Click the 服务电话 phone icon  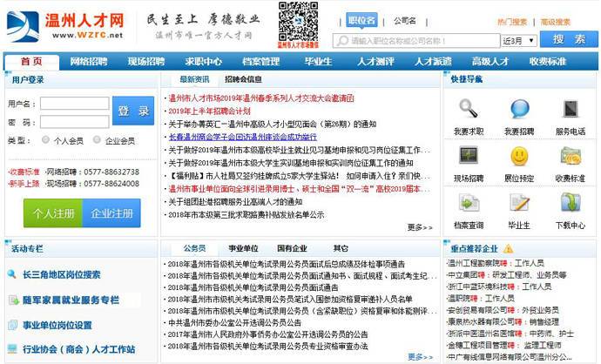pyautogui.click(x=570, y=109)
